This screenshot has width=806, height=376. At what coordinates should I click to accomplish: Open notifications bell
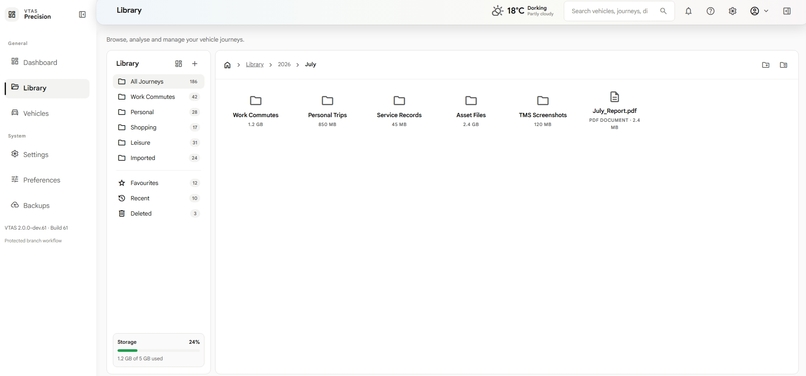click(x=688, y=11)
